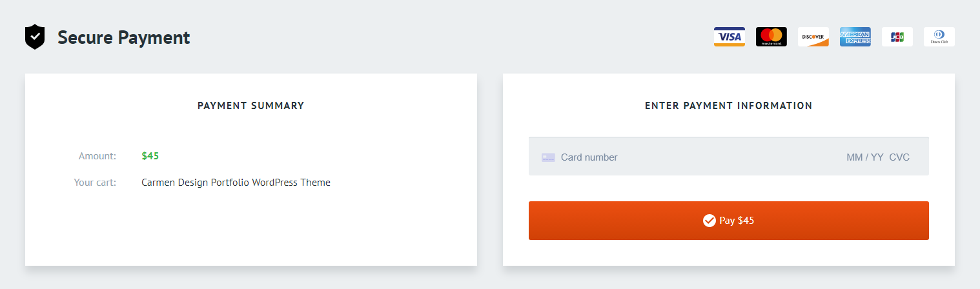Click the Mastercard logo
The image size is (980, 289).
point(771,37)
